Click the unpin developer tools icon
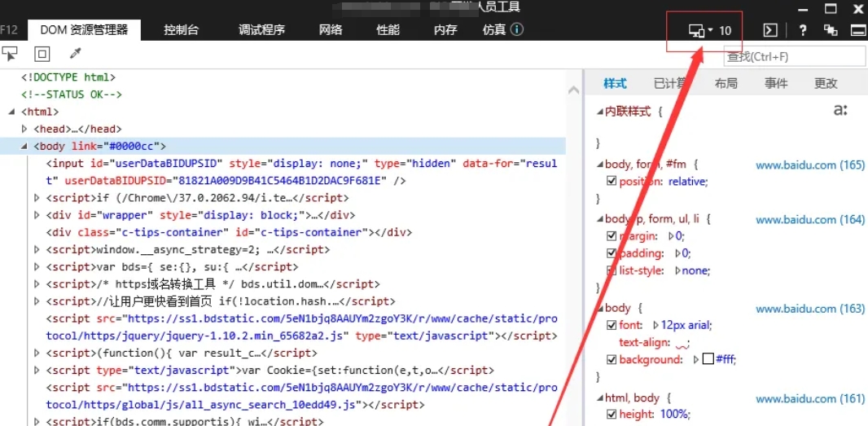 click(831, 30)
